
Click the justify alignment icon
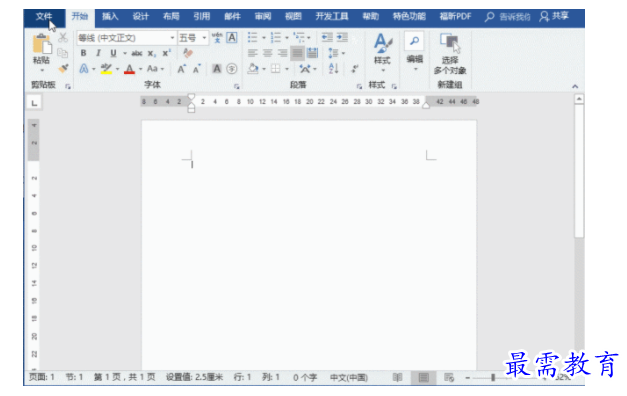[297, 53]
